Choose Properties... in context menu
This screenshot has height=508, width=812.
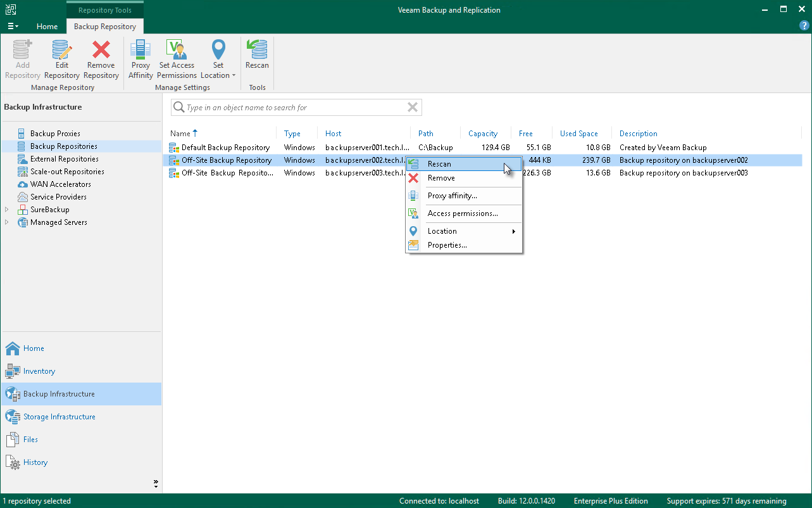pos(464,245)
